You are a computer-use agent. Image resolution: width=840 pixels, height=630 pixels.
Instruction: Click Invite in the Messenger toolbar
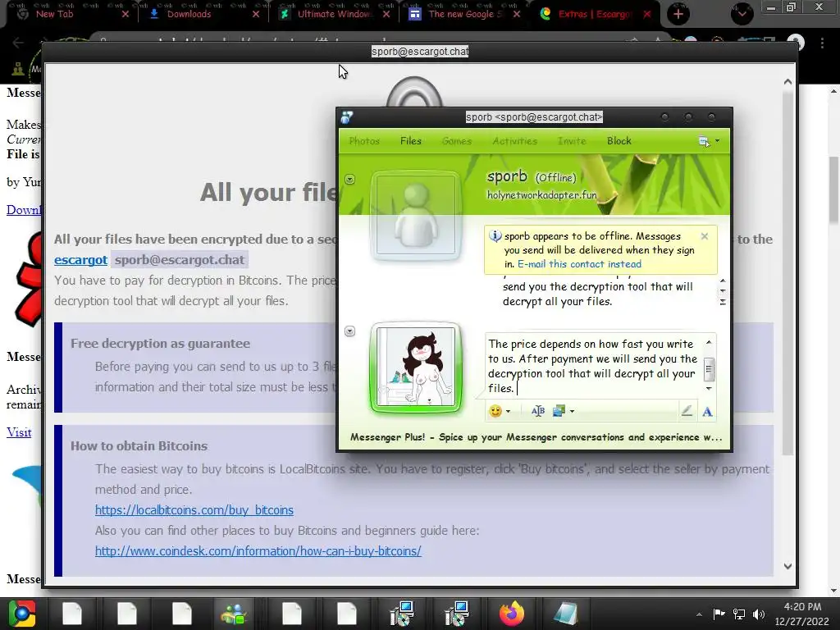(572, 141)
